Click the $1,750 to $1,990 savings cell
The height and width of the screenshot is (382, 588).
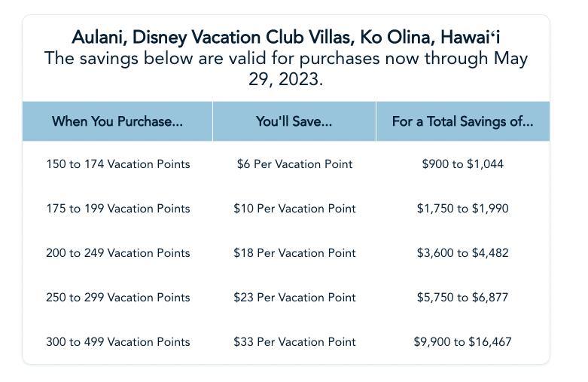tap(463, 209)
